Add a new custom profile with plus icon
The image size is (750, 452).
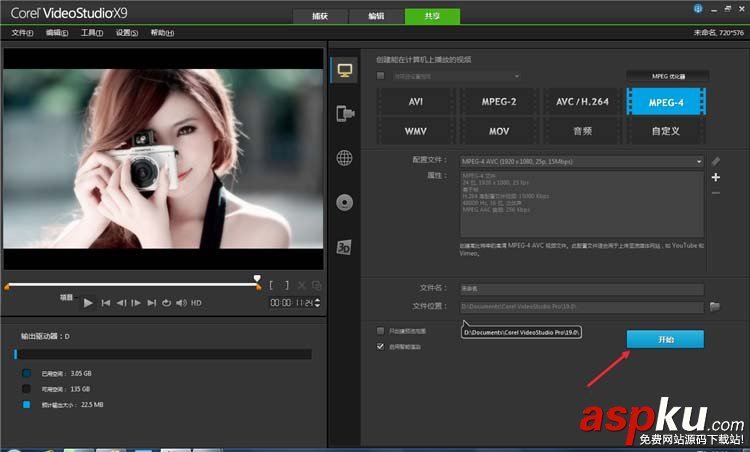click(716, 177)
